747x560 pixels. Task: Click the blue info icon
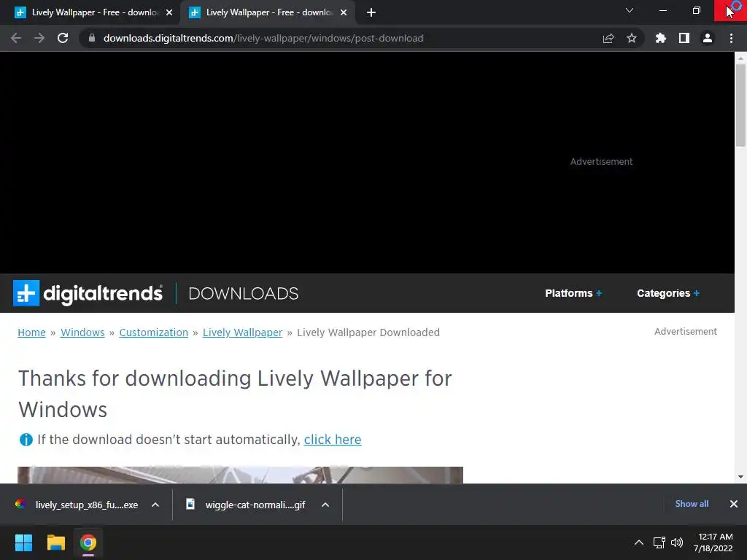click(x=26, y=440)
